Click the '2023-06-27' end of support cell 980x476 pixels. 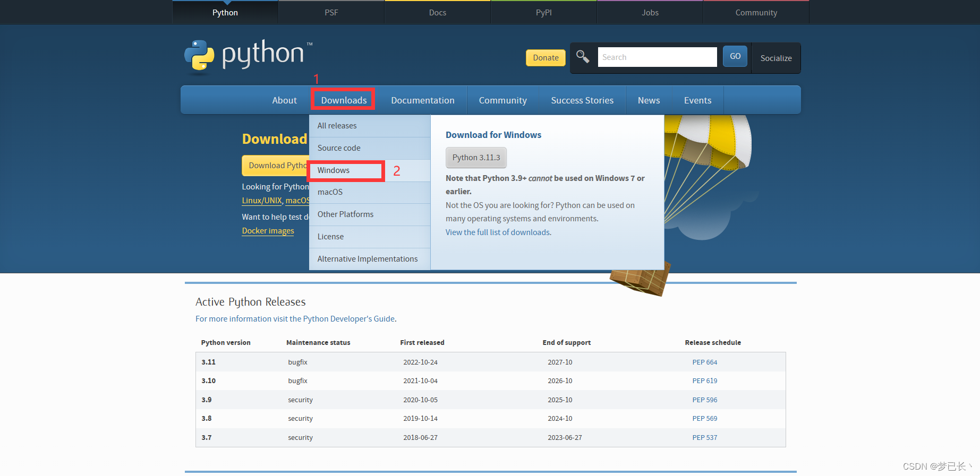click(565, 438)
